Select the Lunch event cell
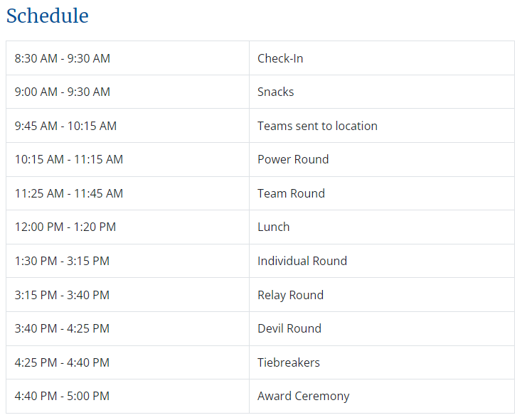This screenshot has width=522, height=420. [x=382, y=227]
